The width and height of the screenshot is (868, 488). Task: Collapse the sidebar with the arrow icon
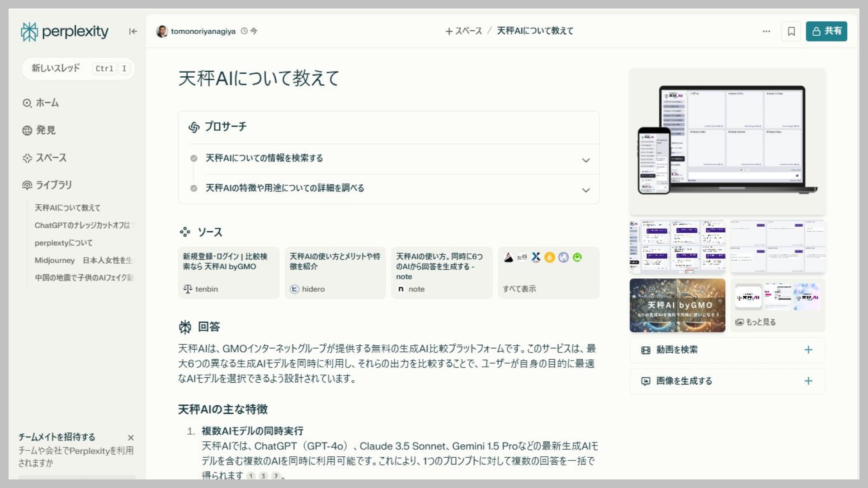[x=132, y=31]
